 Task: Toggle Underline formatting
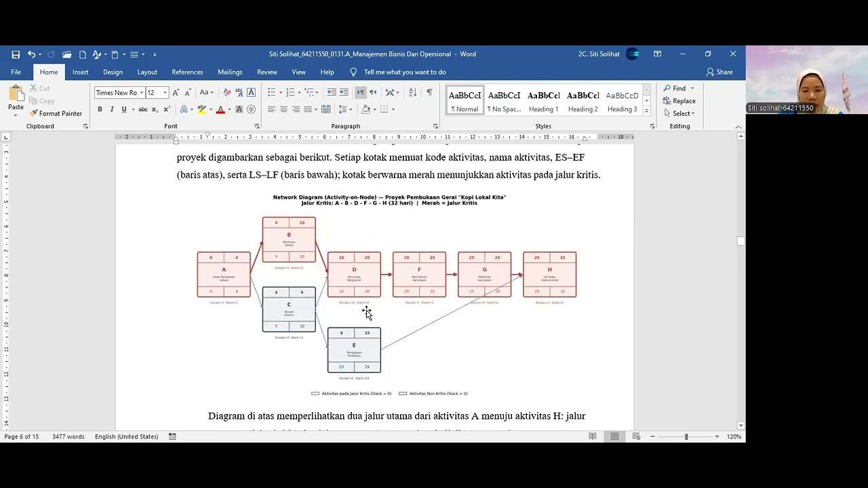[123, 109]
